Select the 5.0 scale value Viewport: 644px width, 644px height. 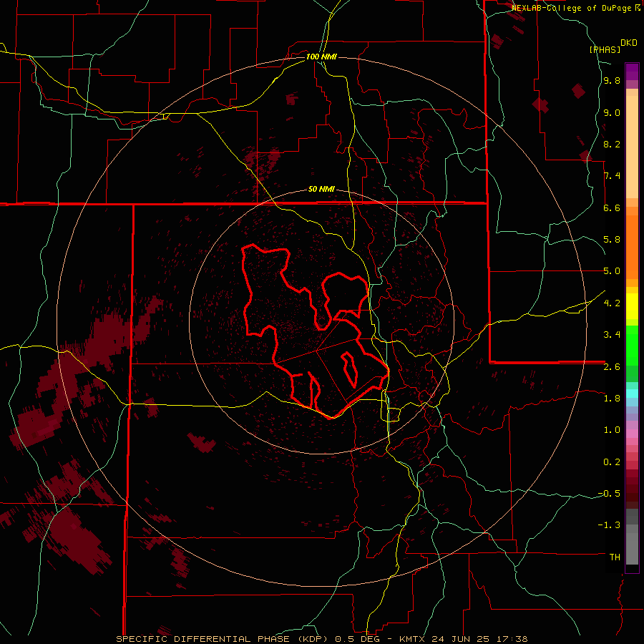[x=612, y=271]
